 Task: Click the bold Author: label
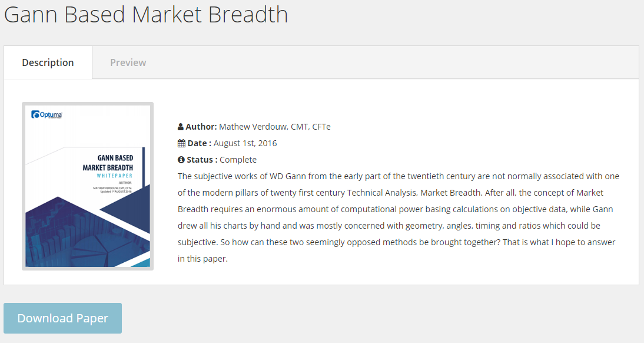coord(200,126)
